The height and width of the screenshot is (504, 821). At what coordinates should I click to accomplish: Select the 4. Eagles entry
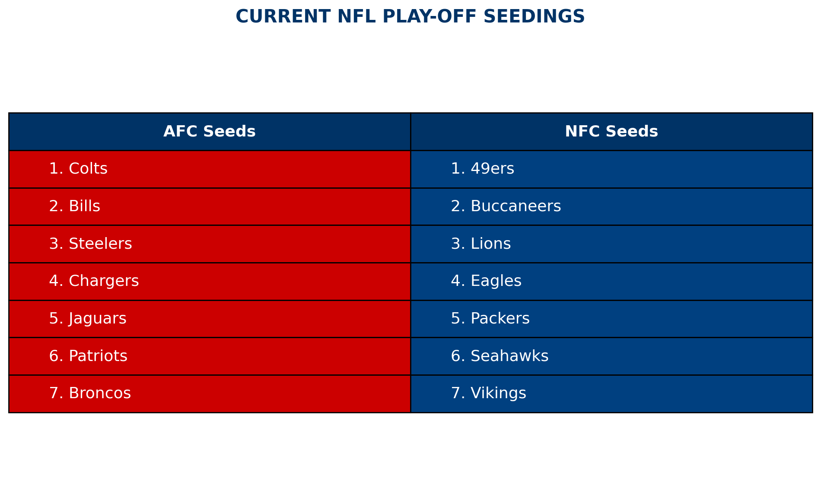[x=486, y=281]
